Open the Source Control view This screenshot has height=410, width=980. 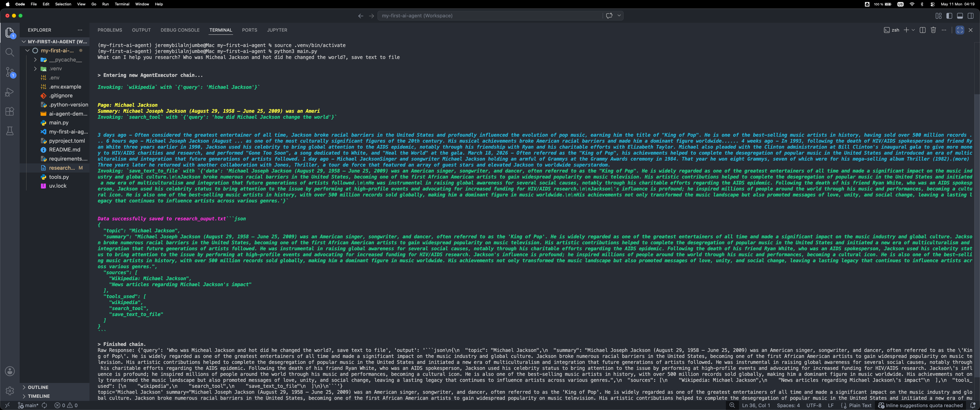tap(10, 72)
